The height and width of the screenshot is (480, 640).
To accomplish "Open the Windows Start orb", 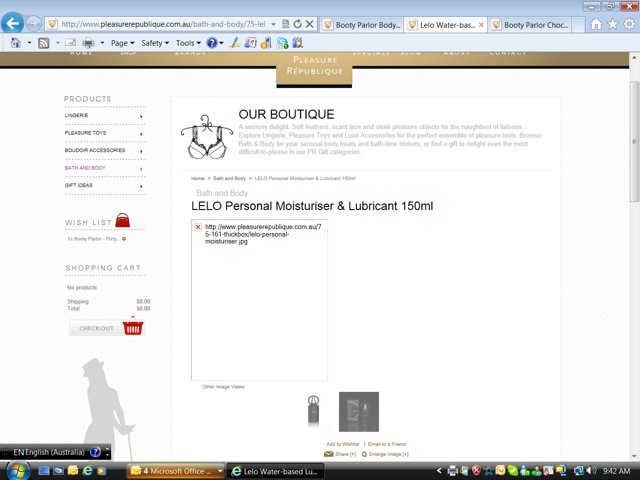I will 16,471.
